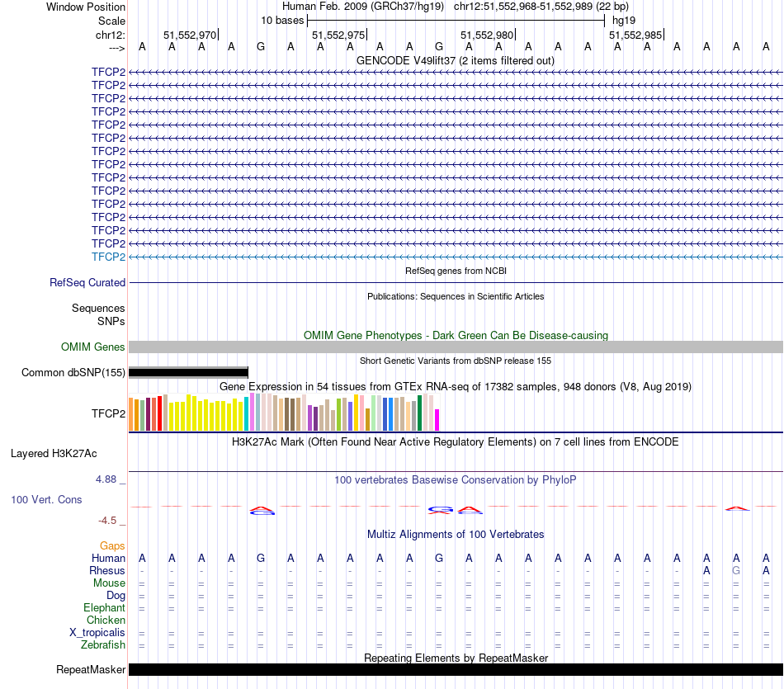Click the Gaps row label
Screen dimensions: 784x689
(112, 546)
